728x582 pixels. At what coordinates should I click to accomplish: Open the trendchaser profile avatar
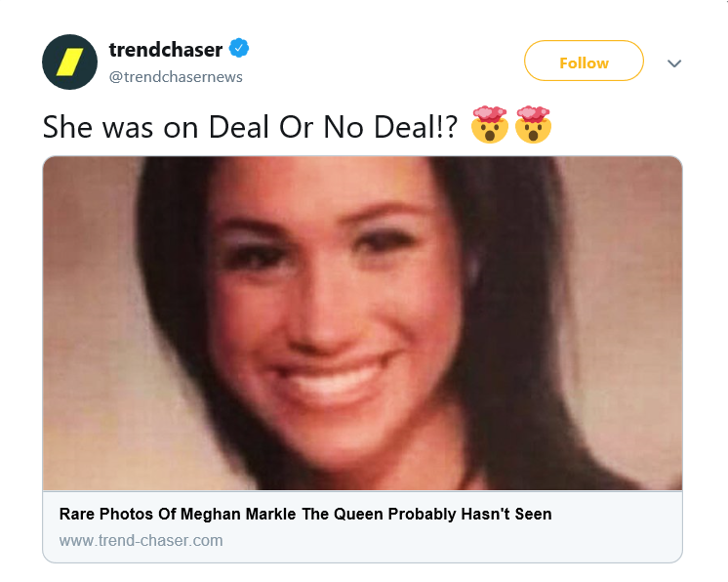click(69, 62)
